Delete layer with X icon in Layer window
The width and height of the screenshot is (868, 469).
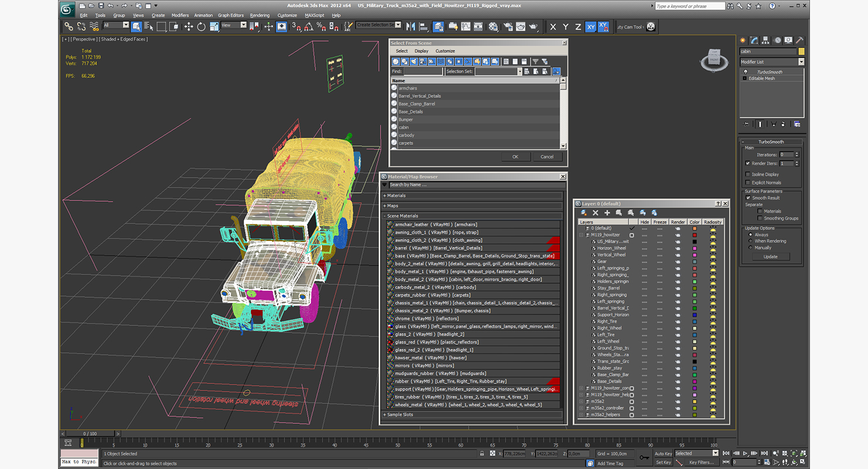tap(595, 213)
